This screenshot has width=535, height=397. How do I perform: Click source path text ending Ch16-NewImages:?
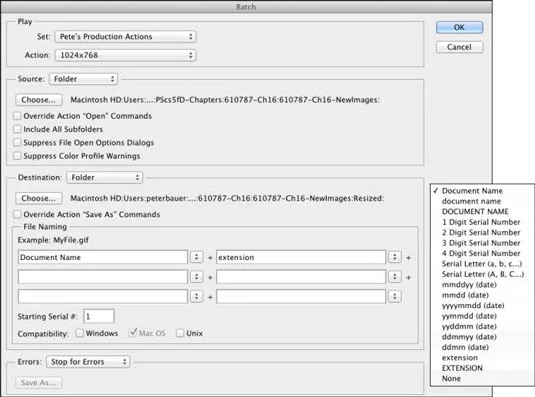[x=225, y=100]
